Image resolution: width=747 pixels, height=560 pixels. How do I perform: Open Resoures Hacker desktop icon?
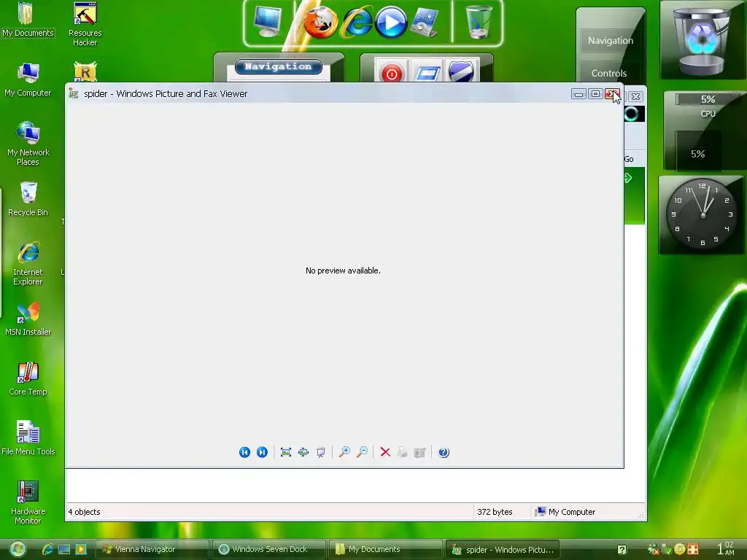[x=85, y=24]
